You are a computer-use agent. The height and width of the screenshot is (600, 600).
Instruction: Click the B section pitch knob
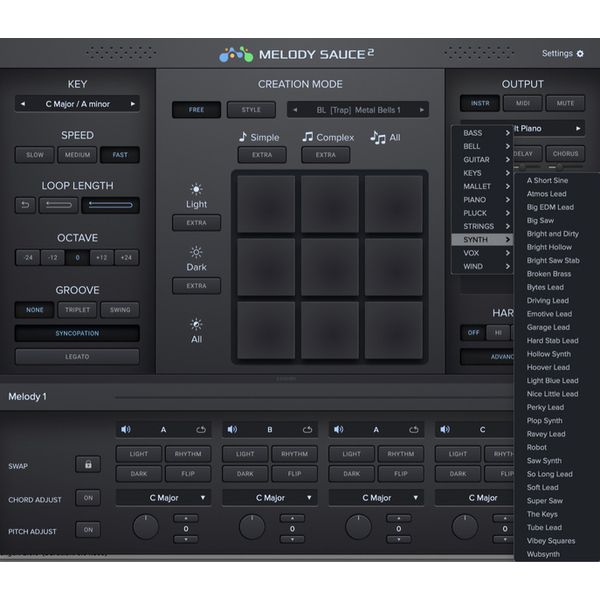coord(252,527)
